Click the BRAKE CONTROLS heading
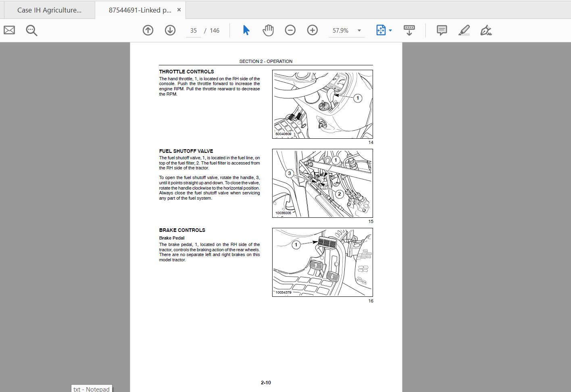Image resolution: width=571 pixels, height=392 pixels. 182,230
